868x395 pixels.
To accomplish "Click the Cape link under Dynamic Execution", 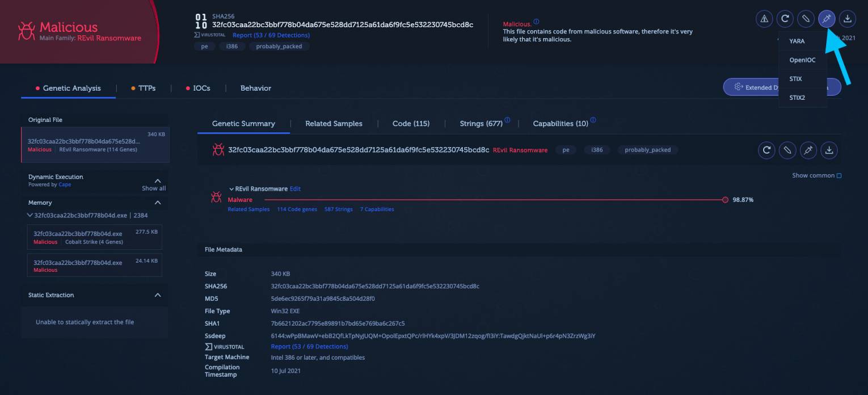I will (65, 184).
